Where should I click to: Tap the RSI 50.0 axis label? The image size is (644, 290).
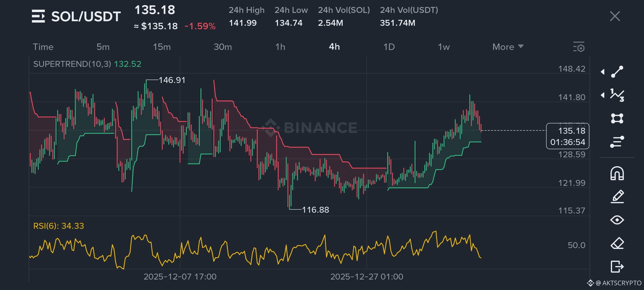(577, 245)
